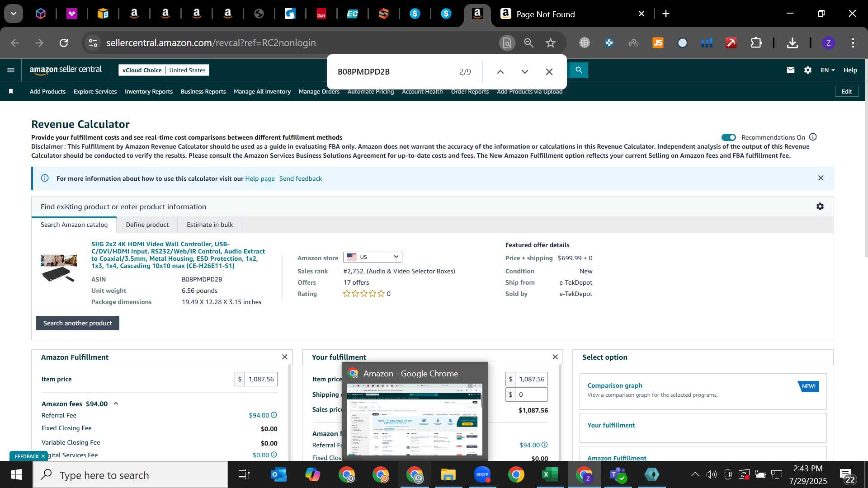Click the Recommendations info icon
The width and height of the screenshot is (868, 488).
click(813, 137)
